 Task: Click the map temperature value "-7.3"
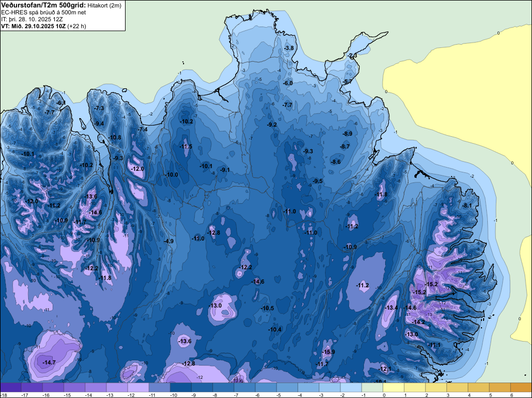tap(99, 108)
